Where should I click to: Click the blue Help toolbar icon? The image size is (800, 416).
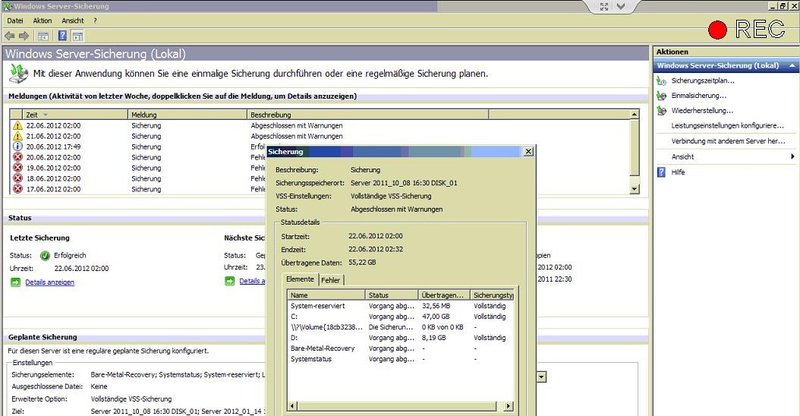[x=62, y=36]
